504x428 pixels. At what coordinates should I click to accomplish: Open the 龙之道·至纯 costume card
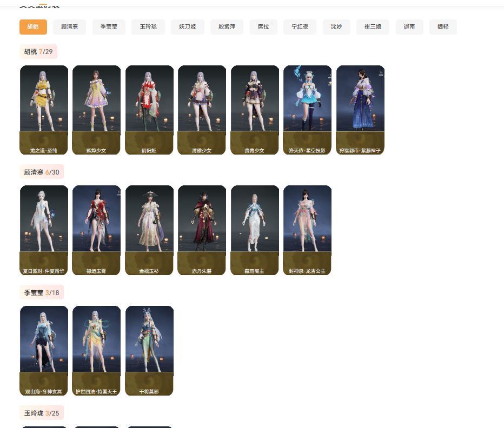click(x=44, y=110)
